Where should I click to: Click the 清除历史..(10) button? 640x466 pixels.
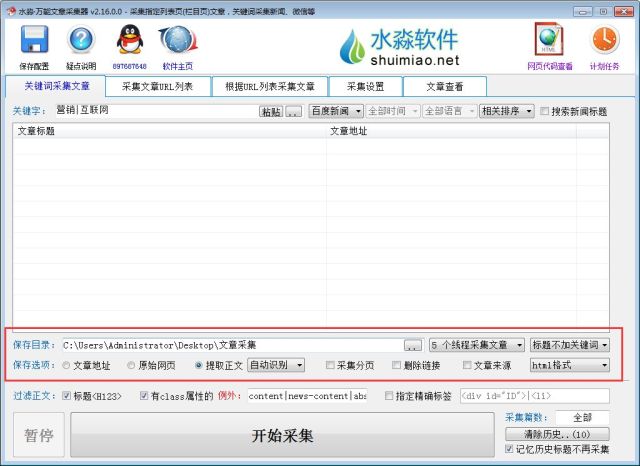[x=557, y=434]
